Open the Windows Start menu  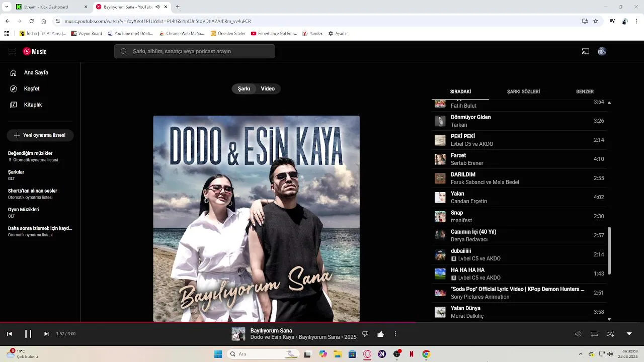(218, 354)
